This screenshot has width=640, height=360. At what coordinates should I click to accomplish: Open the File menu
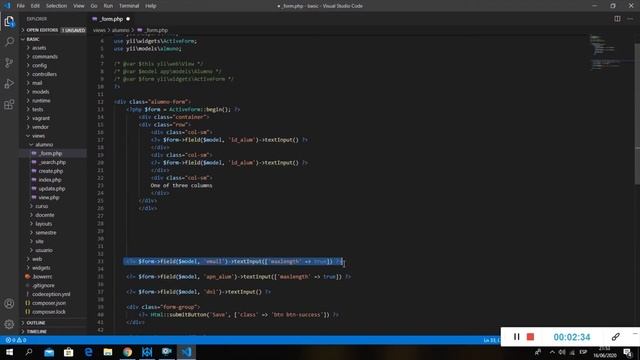click(x=20, y=6)
